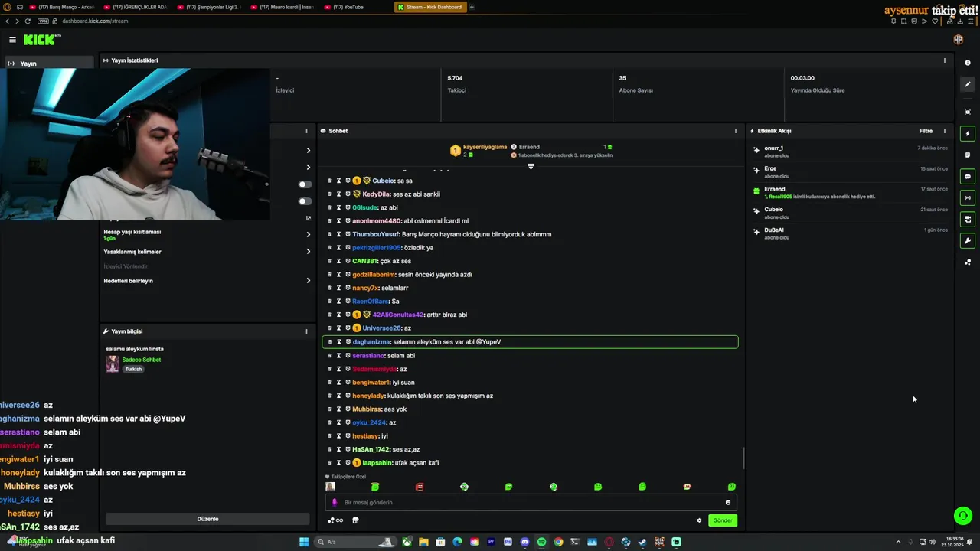This screenshot has width=980, height=551.
Task: Toggle the chat bubble panel icon
Action: click(968, 177)
